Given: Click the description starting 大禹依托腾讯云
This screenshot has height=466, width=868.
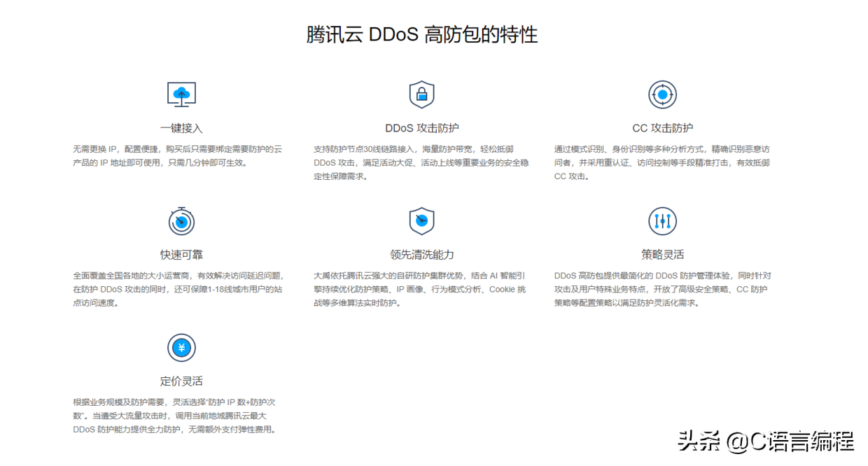Looking at the screenshot, I should 420,290.
